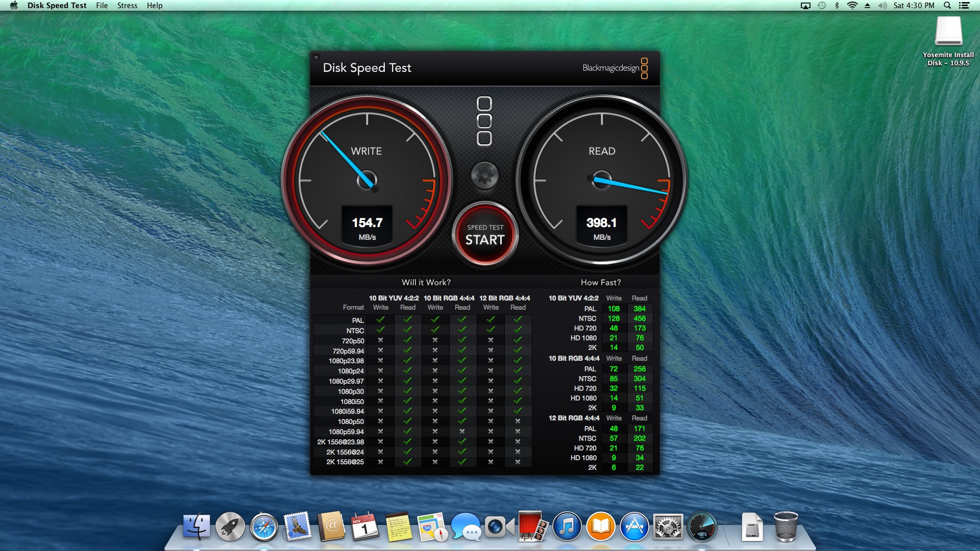Open the Wi-Fi status menu
Viewport: 980px width, 551px height.
tap(852, 6)
